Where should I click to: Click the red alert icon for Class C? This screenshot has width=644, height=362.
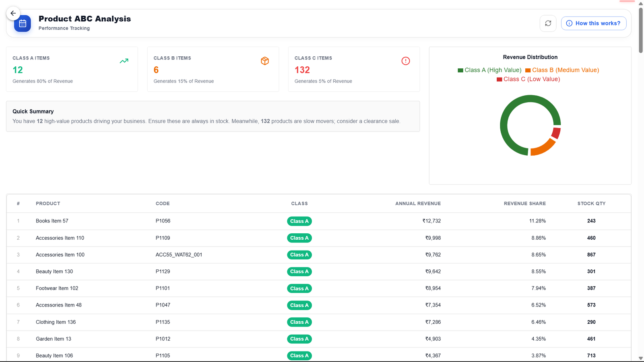[x=406, y=61]
